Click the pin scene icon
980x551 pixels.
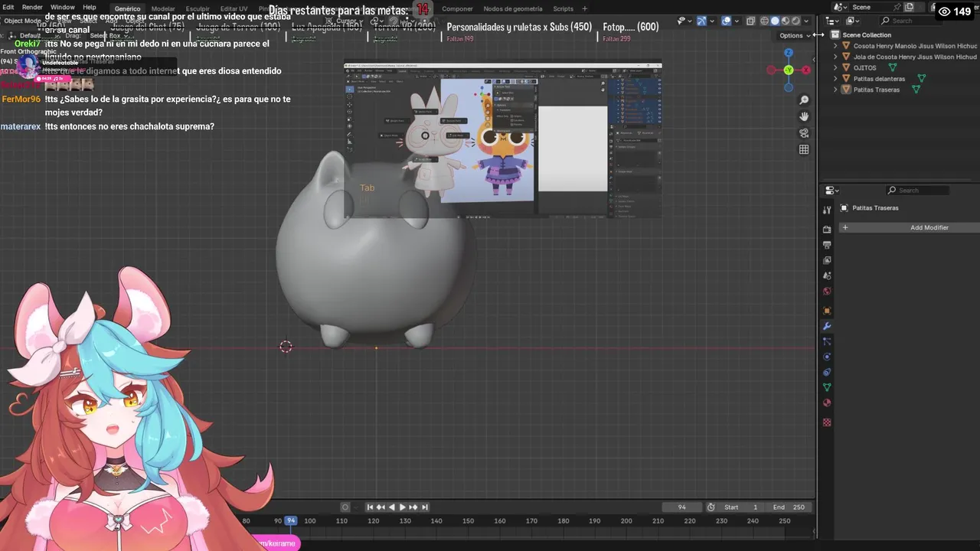[x=897, y=7]
